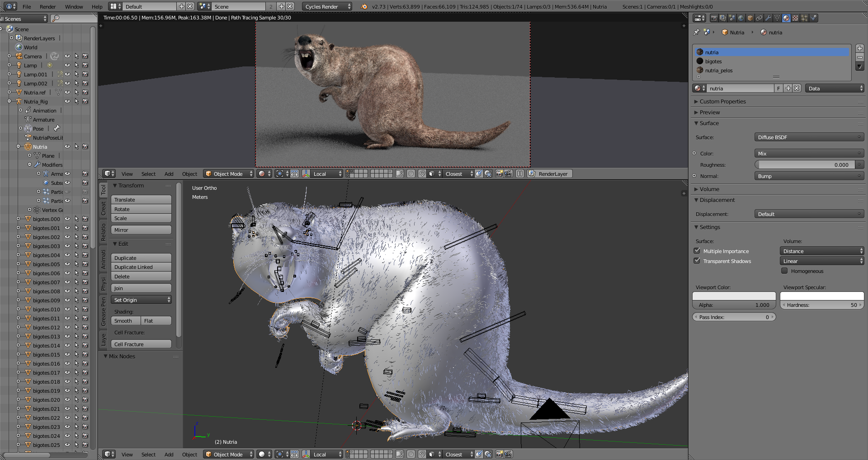Open the Render properties tab (camera icon)
The height and width of the screenshot is (460, 868).
(714, 18)
